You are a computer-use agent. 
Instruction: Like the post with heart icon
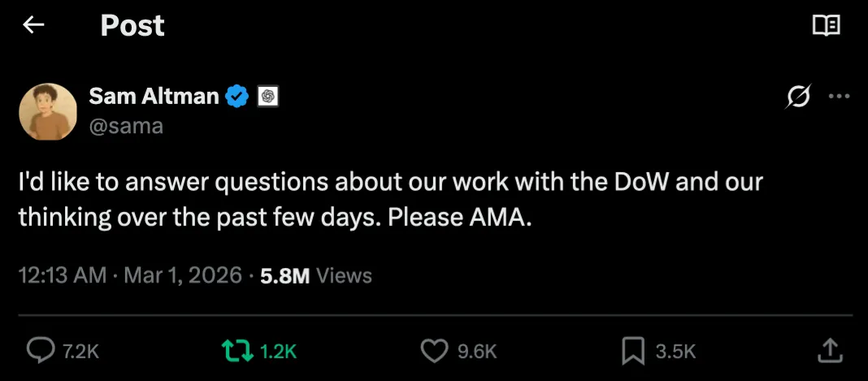[435, 351]
